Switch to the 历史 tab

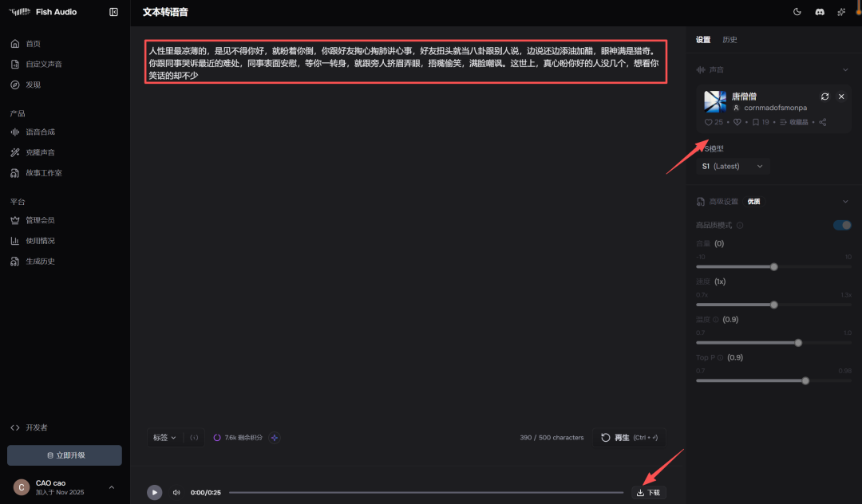730,40
